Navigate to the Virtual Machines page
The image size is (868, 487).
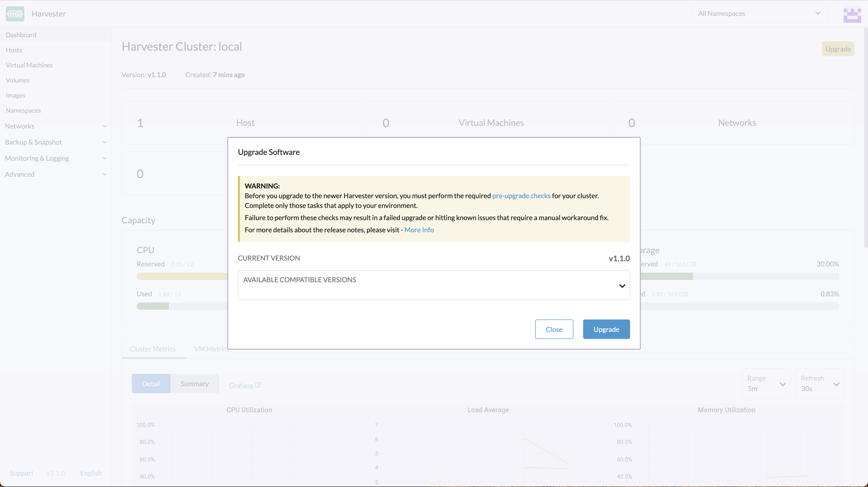point(29,65)
